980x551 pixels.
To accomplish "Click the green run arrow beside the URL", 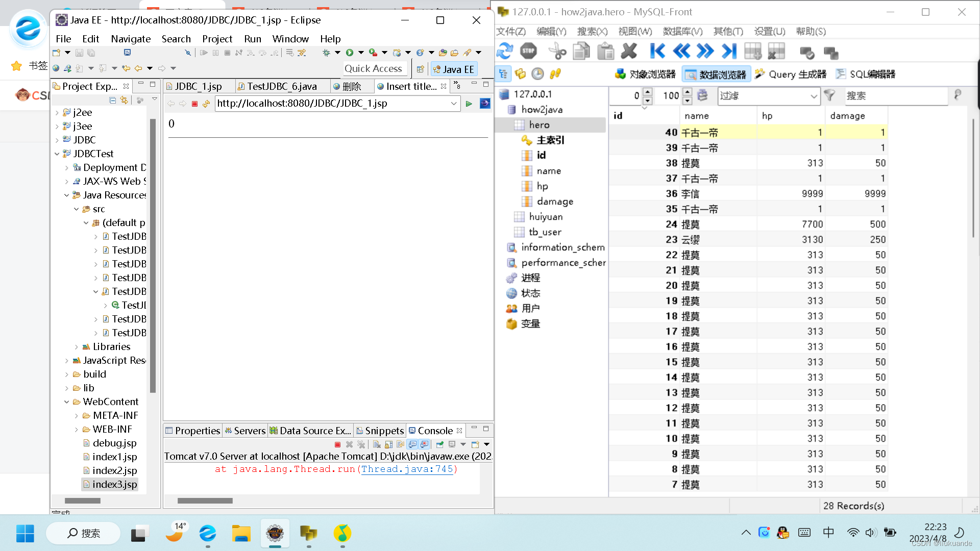I will pyautogui.click(x=469, y=104).
